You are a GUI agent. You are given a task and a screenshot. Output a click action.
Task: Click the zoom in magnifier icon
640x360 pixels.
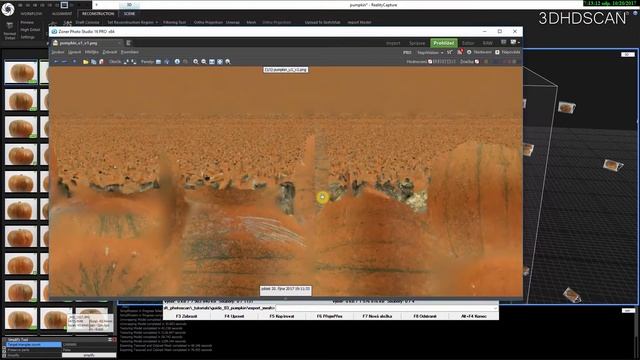[x=196, y=62]
